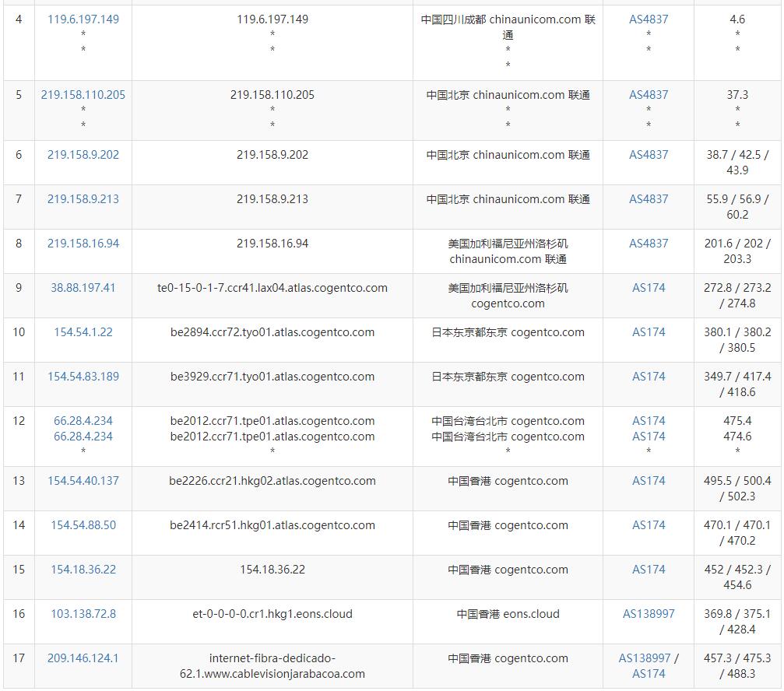Select hostname be2414.rcr51.hkg01.atlas.cogentco.com
Screen dimensions: 784x691
click(x=272, y=525)
